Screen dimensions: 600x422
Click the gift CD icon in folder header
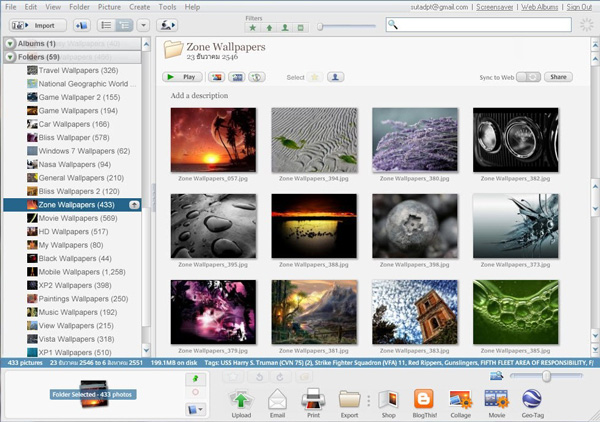pyautogui.click(x=257, y=77)
